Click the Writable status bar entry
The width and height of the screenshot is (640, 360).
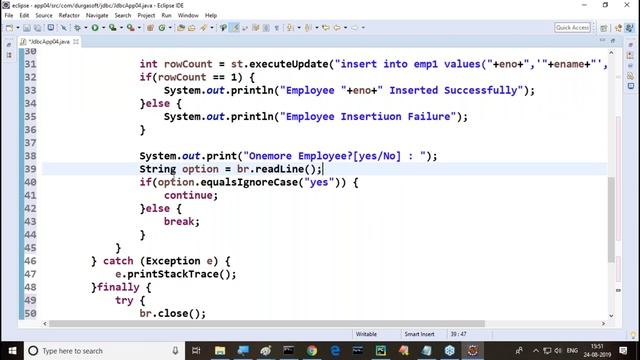pyautogui.click(x=366, y=334)
